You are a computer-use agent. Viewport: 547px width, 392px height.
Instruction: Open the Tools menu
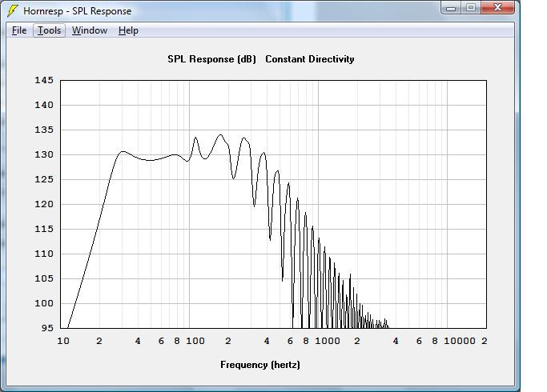[49, 30]
